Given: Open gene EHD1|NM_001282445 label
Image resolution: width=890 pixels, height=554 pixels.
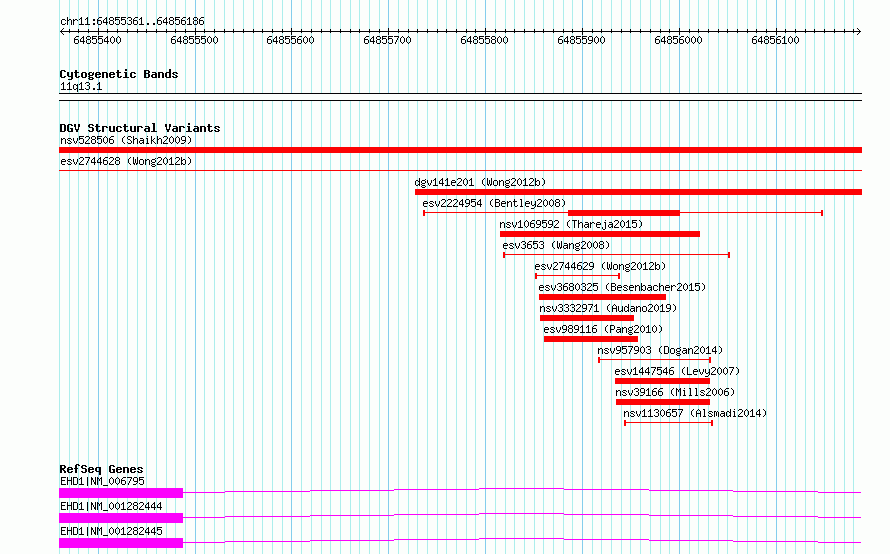Looking at the screenshot, I should point(111,531).
